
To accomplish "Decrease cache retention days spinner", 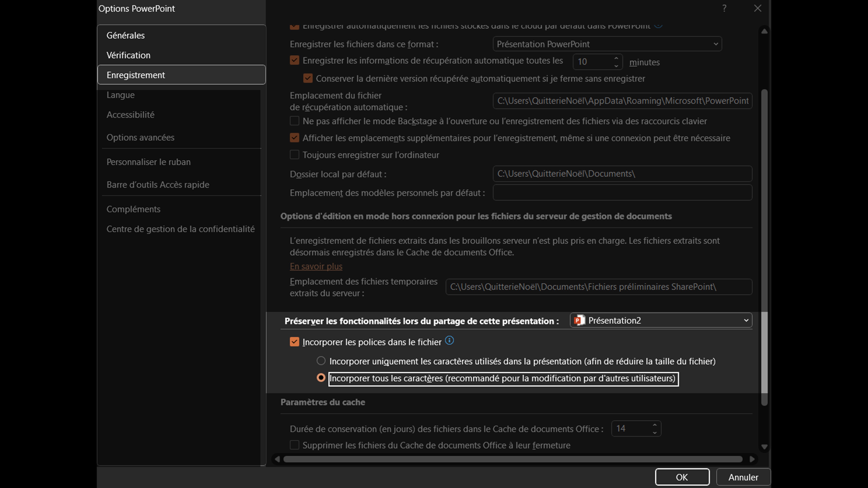I will (x=654, y=432).
